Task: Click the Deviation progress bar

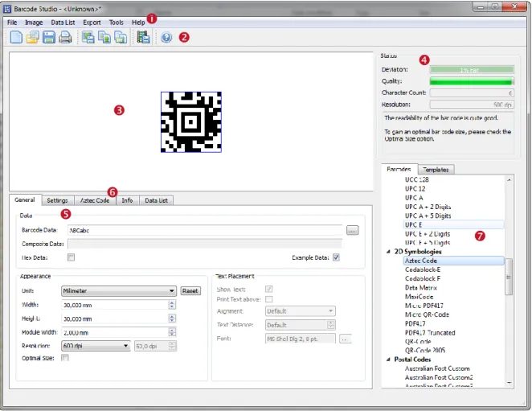Action: [x=472, y=70]
